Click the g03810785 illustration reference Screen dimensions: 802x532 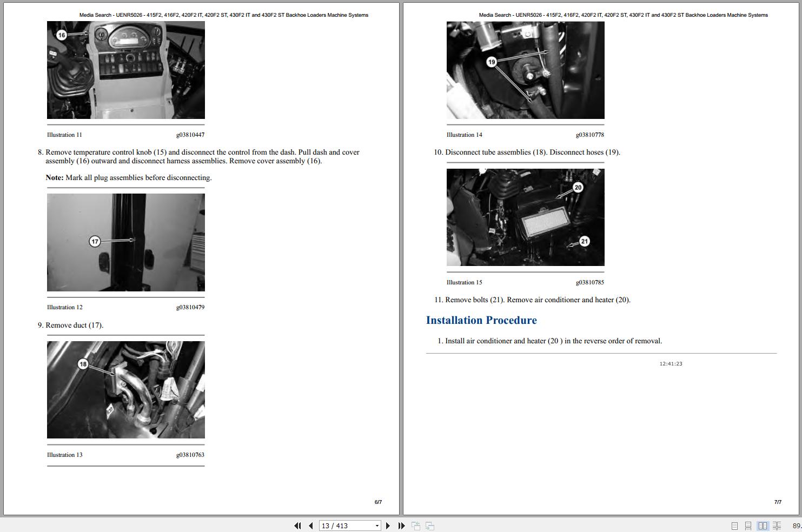coord(591,282)
